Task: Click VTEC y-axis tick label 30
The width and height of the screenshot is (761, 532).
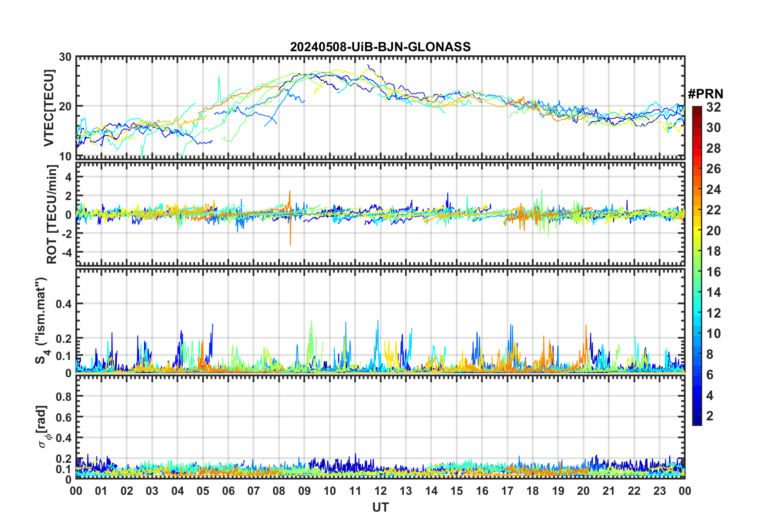Action: 66,57
